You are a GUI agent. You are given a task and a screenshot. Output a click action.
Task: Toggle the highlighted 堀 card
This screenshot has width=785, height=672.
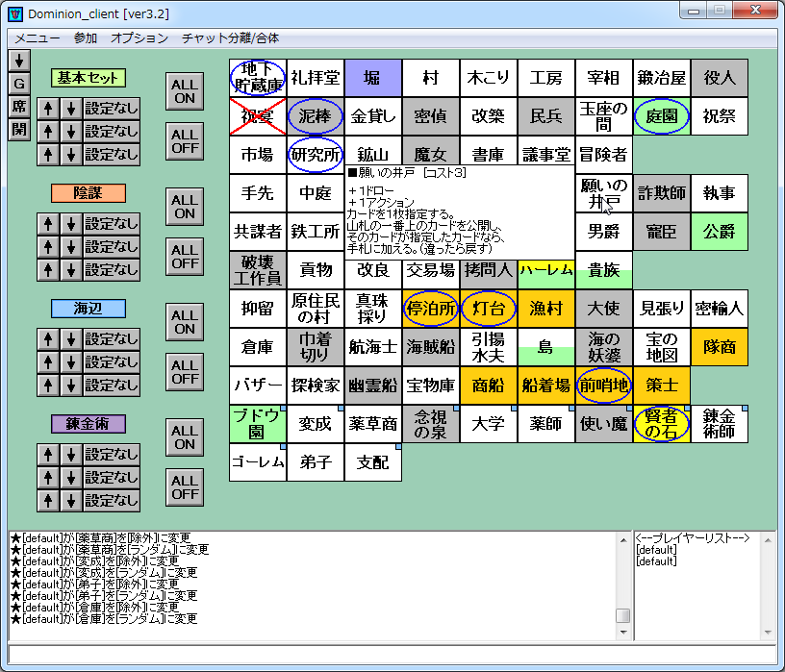pyautogui.click(x=372, y=78)
